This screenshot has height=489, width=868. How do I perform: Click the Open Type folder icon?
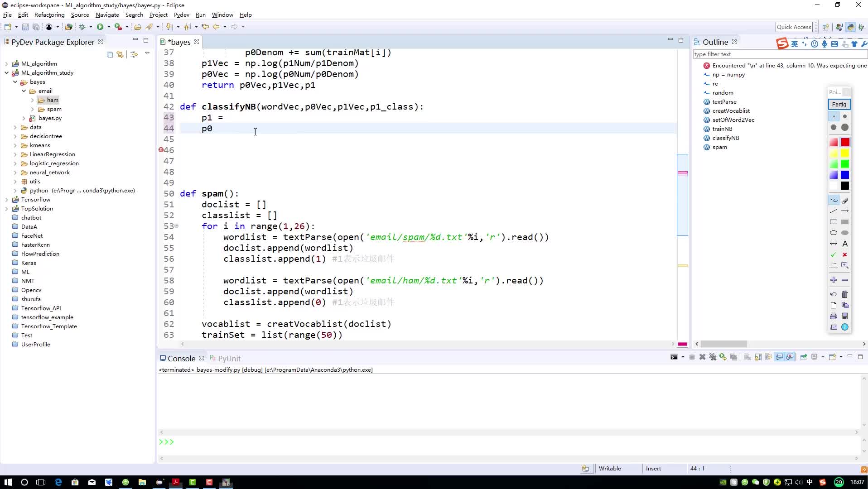pyautogui.click(x=138, y=27)
